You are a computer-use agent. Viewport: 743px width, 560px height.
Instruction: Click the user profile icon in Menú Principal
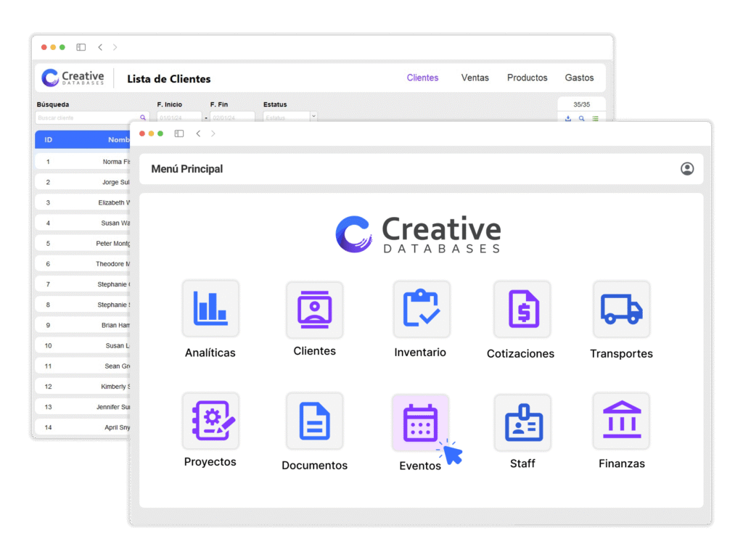(687, 169)
